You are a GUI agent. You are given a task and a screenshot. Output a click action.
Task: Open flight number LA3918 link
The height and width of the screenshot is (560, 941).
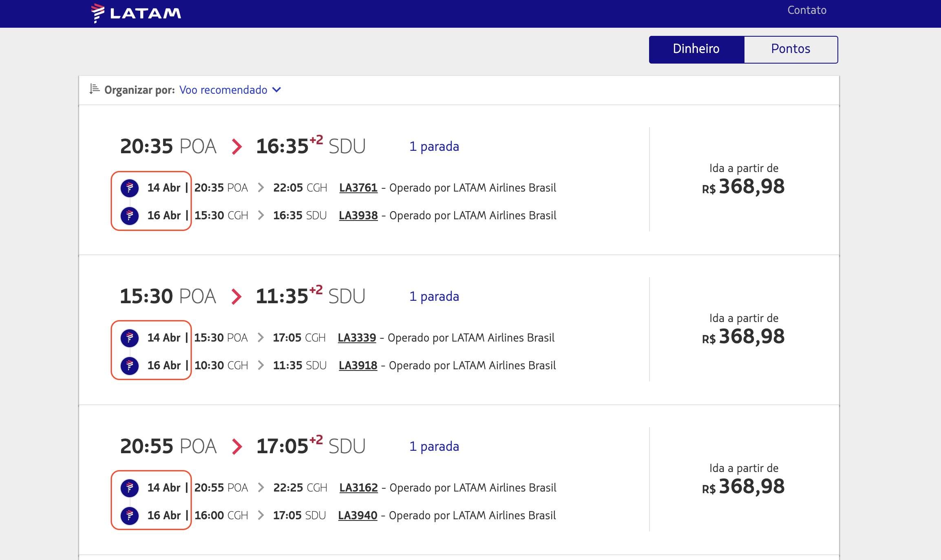pos(358,366)
